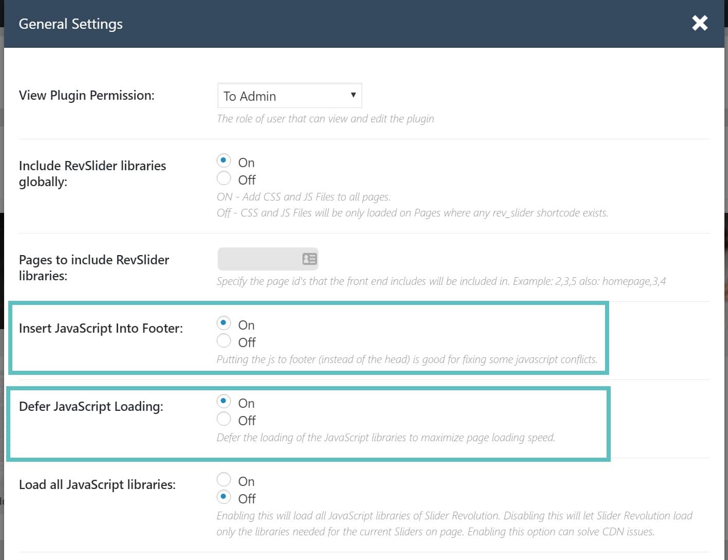
Task: Click the Defer JavaScript Loading label
Action: click(91, 406)
